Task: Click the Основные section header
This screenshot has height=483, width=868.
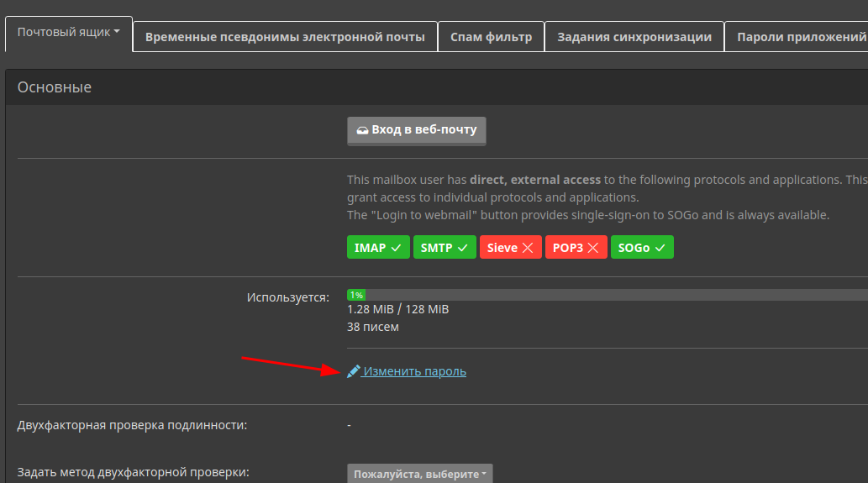Action: (55, 87)
